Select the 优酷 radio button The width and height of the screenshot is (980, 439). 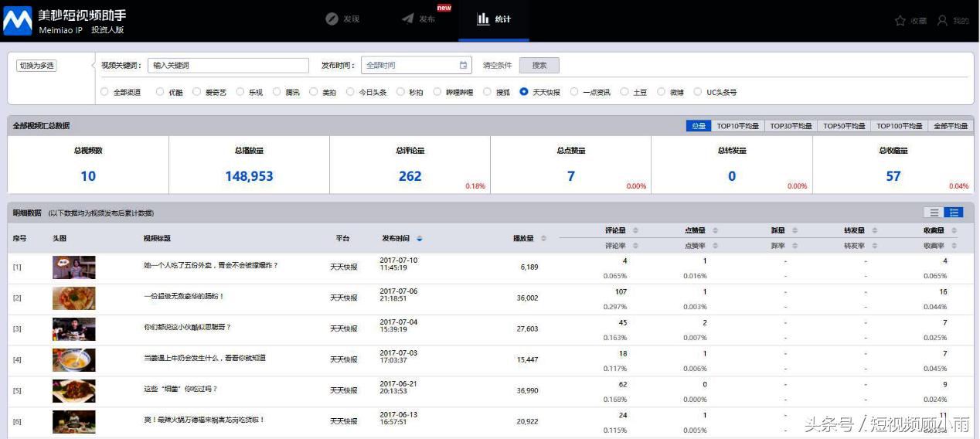160,92
